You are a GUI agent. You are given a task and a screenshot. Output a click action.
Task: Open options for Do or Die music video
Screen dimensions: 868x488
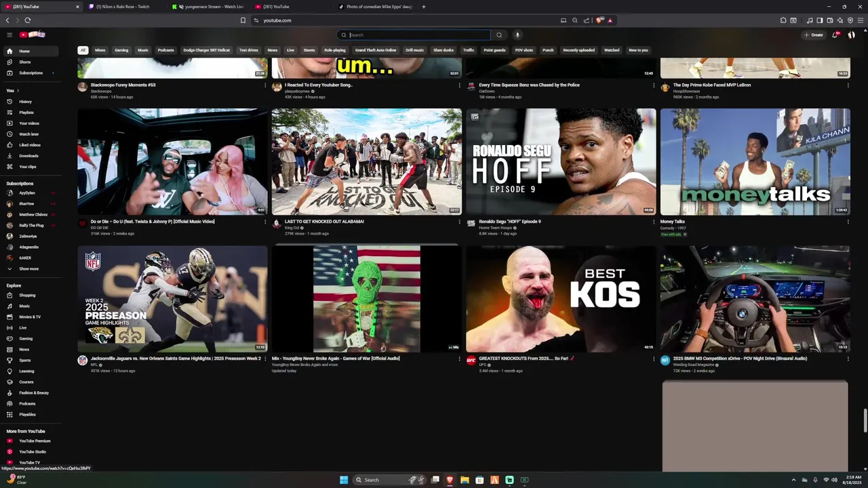pyautogui.click(x=265, y=222)
